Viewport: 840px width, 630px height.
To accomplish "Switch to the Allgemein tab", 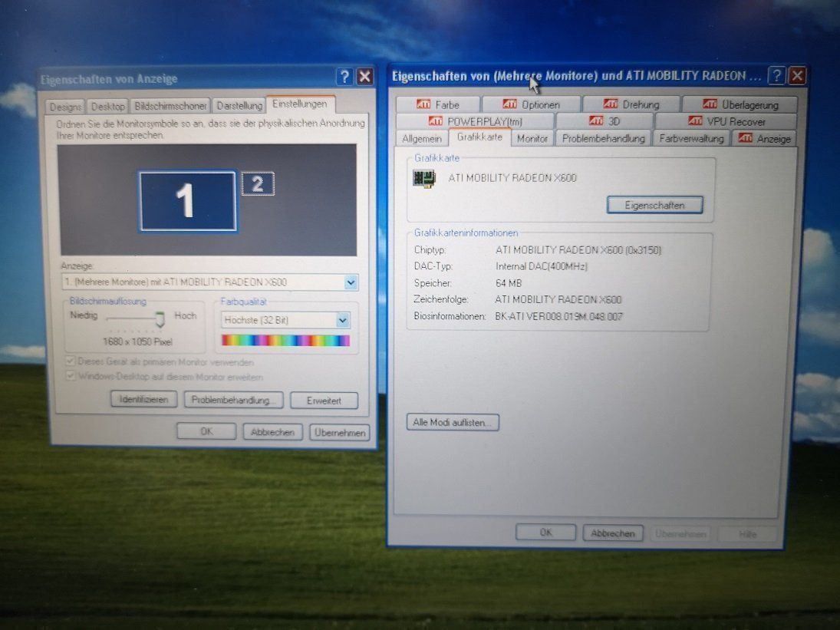I will click(422, 139).
